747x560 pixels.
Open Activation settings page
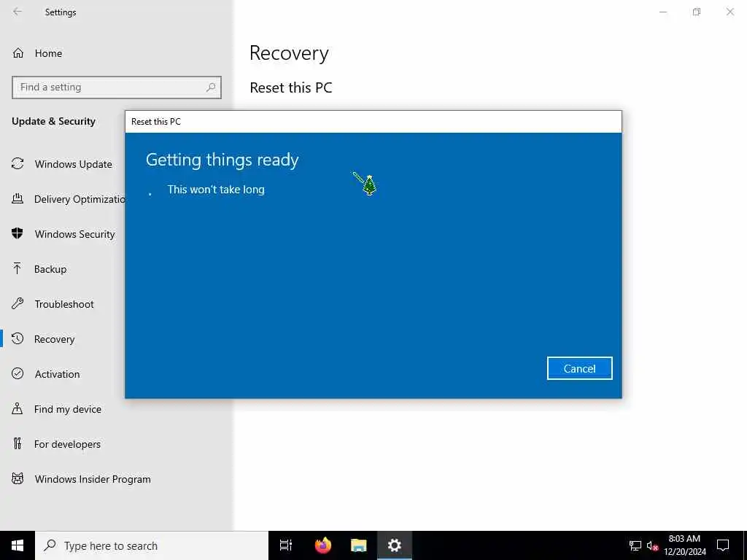point(57,374)
